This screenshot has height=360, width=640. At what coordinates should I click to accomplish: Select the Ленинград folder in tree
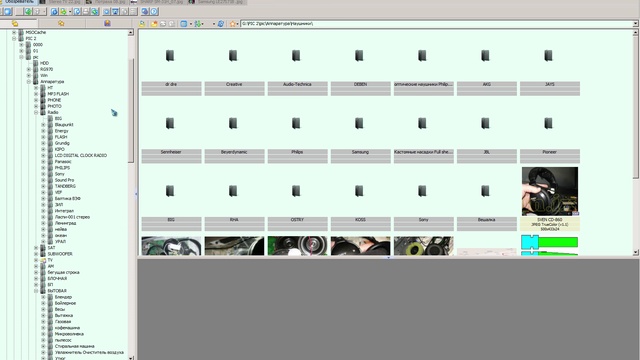point(65,223)
